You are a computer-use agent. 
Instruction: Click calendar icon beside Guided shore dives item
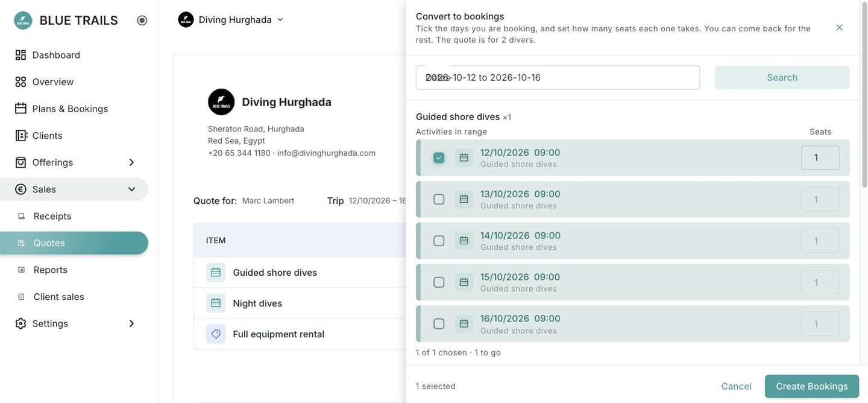click(x=216, y=273)
